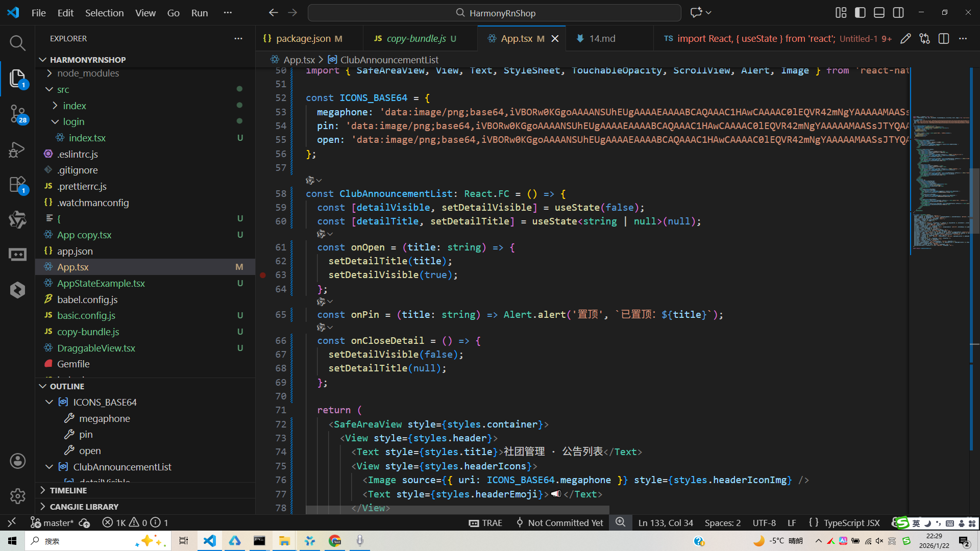Open Extensions view in activity bar
This screenshot has width=980, height=551.
click(17, 184)
